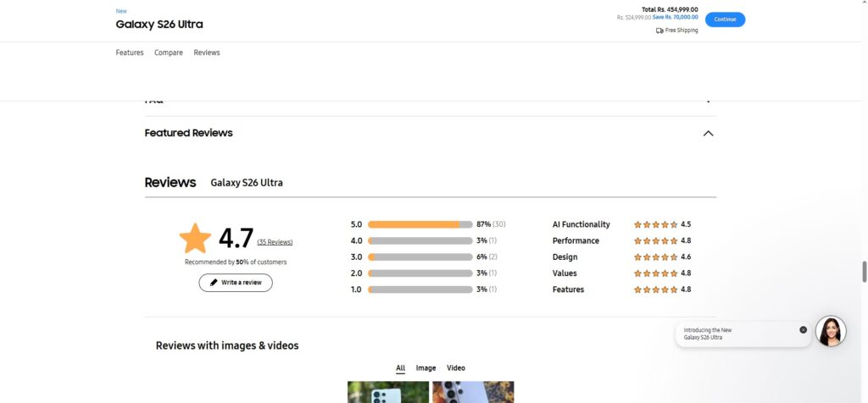
Task: Click Write a review button
Action: coord(236,283)
